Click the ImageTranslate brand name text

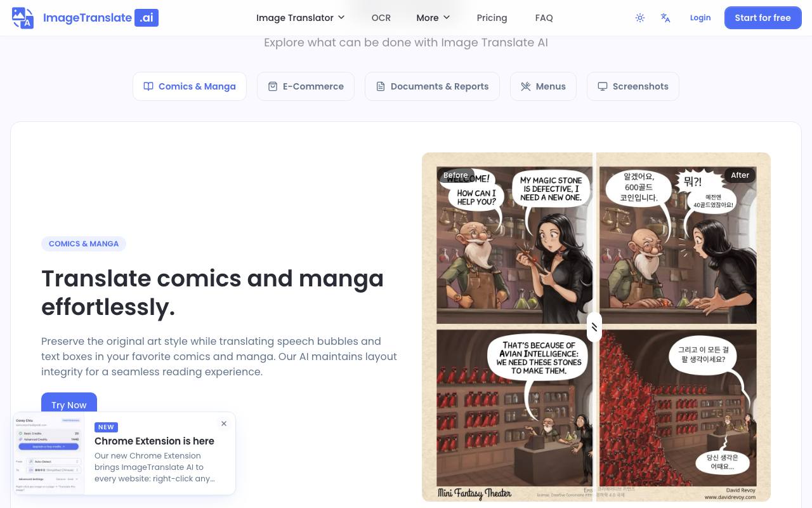click(x=88, y=18)
